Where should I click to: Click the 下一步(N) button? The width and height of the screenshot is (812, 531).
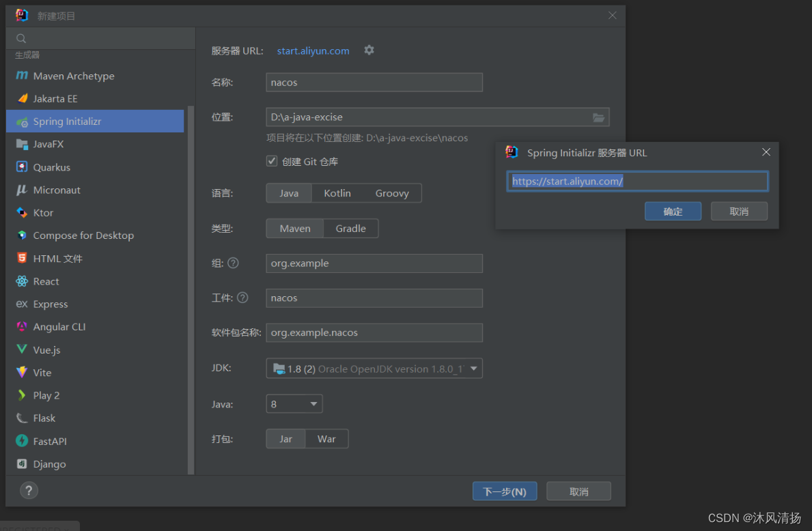coord(505,491)
